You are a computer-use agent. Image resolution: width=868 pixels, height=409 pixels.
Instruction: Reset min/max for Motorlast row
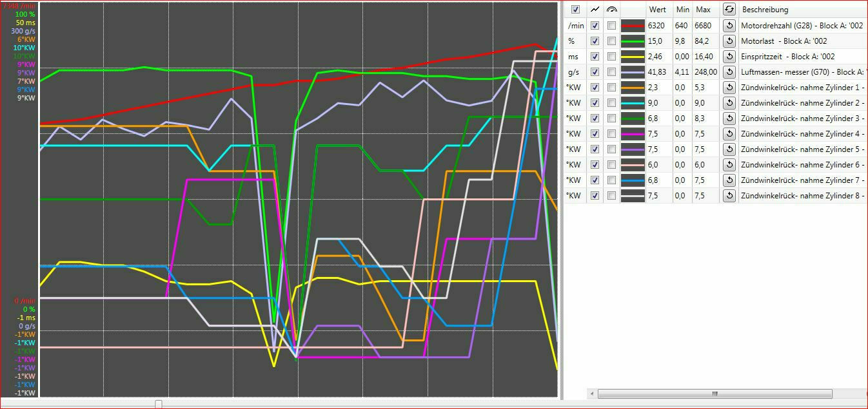coord(729,41)
